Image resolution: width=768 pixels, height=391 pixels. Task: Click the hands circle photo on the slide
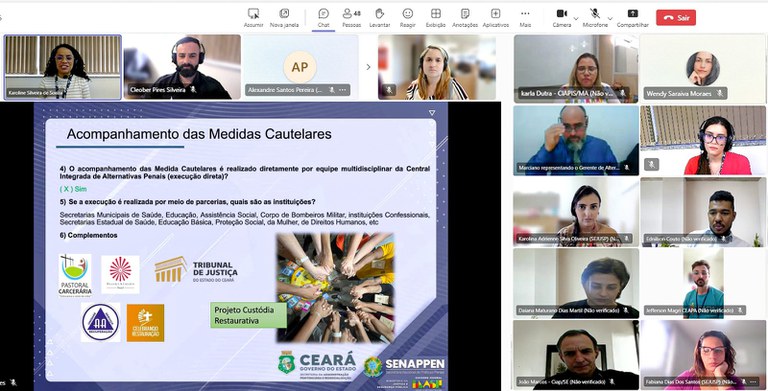[x=335, y=287]
